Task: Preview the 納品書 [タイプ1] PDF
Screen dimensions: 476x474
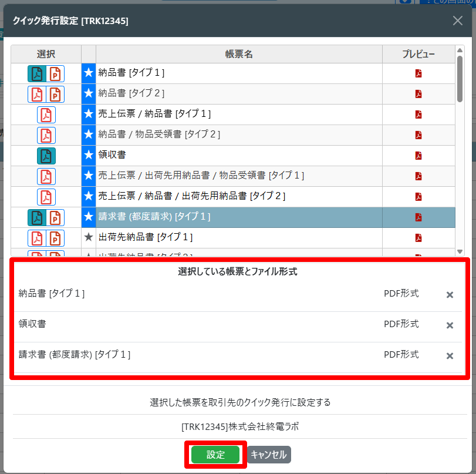Action: pos(418,73)
